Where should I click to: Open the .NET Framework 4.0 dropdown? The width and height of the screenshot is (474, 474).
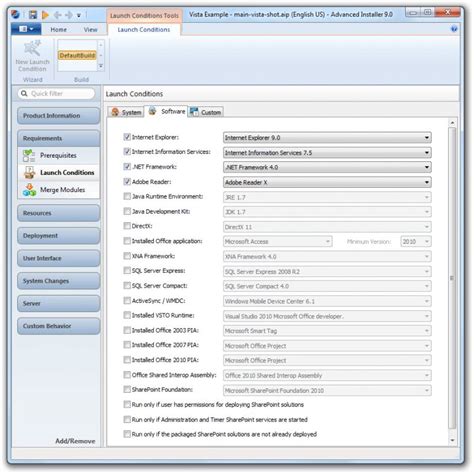coord(327,167)
